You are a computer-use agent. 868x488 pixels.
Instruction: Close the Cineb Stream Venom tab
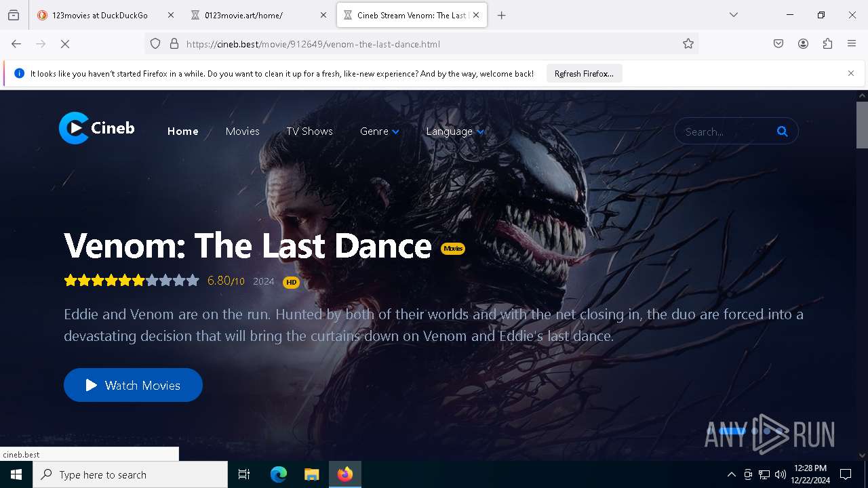coord(476,15)
